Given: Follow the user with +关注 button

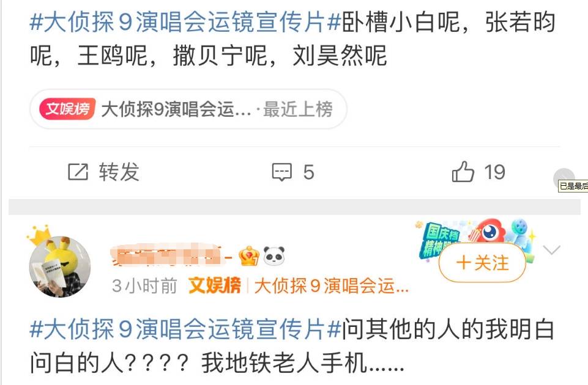Looking at the screenshot, I should pyautogui.click(x=482, y=263).
